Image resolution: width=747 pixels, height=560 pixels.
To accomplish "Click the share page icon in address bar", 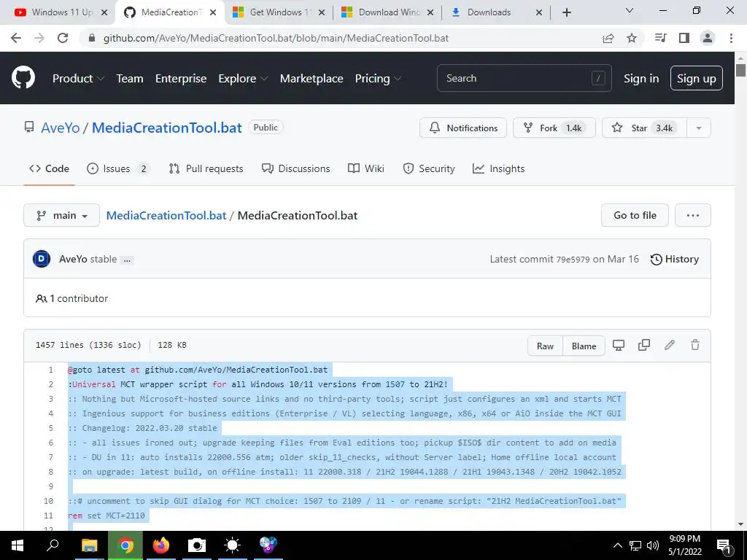I will tap(608, 38).
